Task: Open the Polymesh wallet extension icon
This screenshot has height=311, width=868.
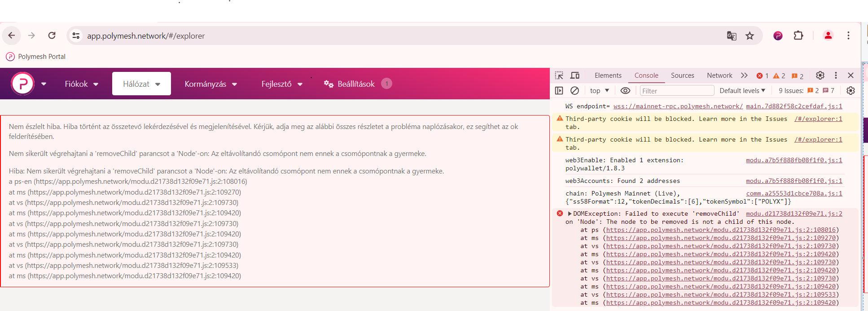Action: (778, 36)
